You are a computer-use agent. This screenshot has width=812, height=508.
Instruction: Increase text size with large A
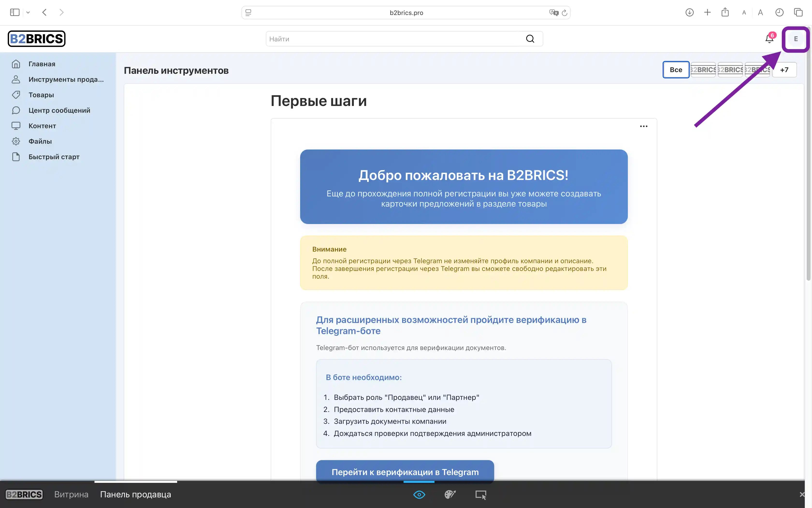point(760,12)
